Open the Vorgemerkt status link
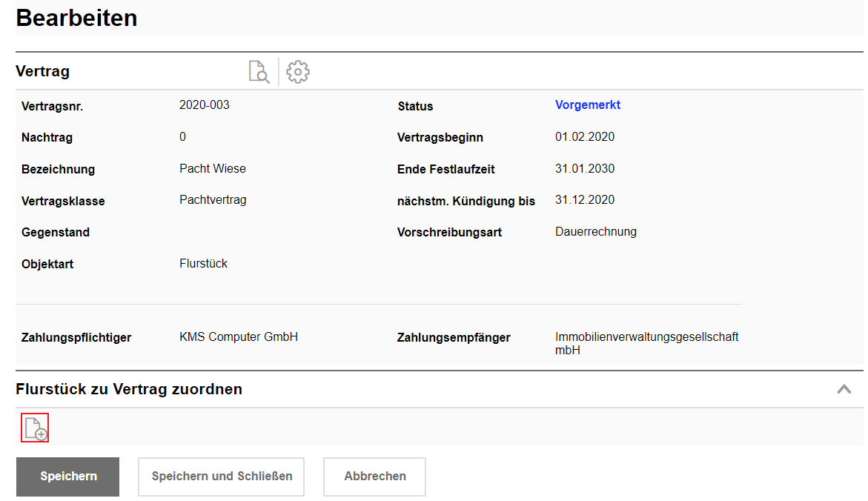Viewport: 868px width, 501px height. click(587, 105)
